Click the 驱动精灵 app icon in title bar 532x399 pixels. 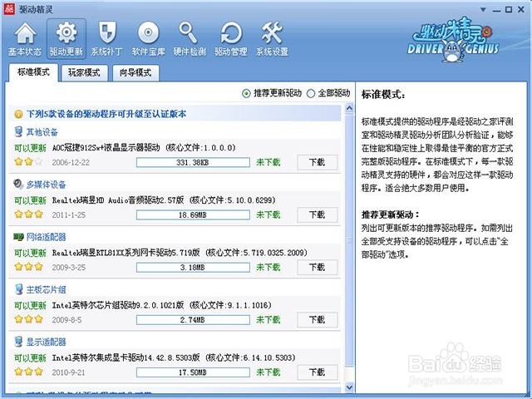(x=9, y=9)
